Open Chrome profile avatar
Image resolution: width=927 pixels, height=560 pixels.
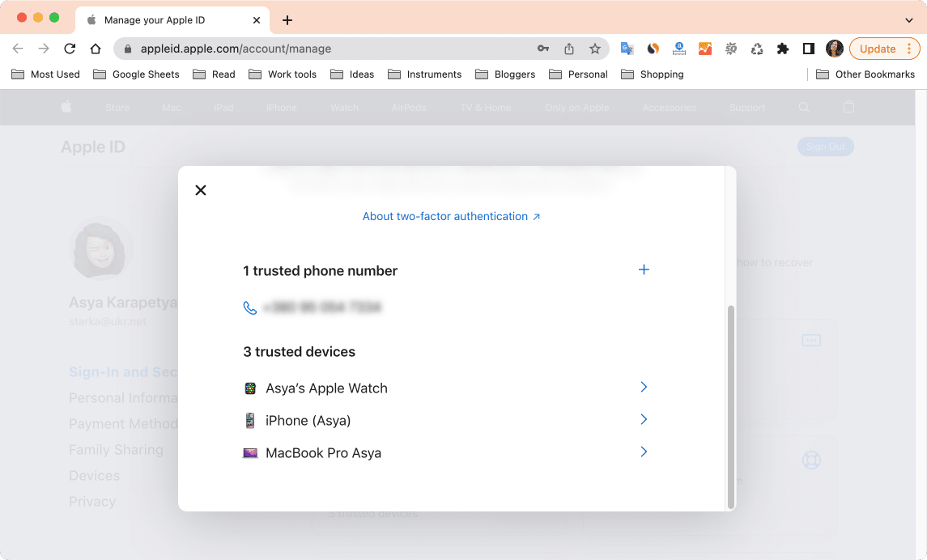[834, 49]
